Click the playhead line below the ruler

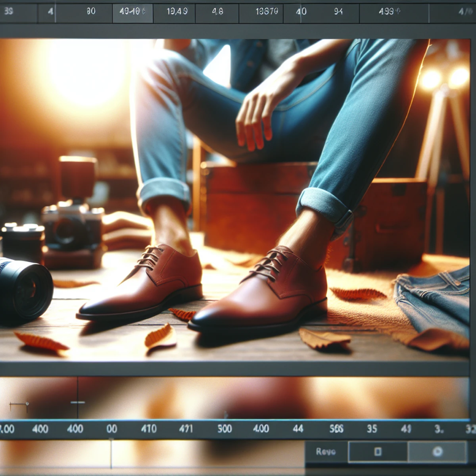coord(111,454)
